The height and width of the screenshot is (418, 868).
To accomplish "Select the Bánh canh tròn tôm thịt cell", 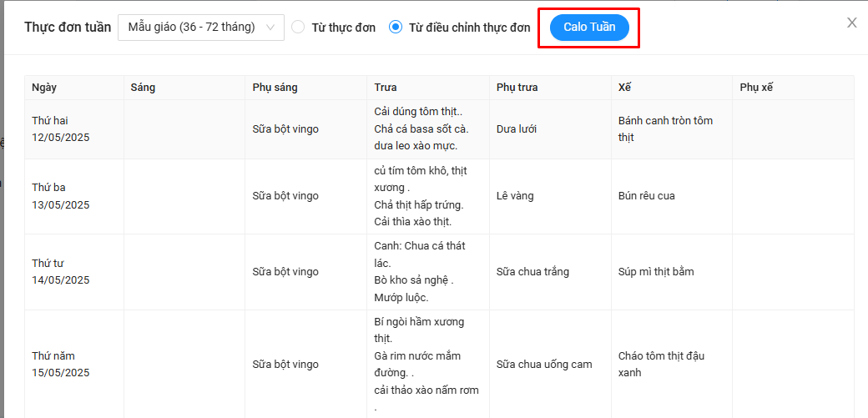I will pyautogui.click(x=665, y=129).
